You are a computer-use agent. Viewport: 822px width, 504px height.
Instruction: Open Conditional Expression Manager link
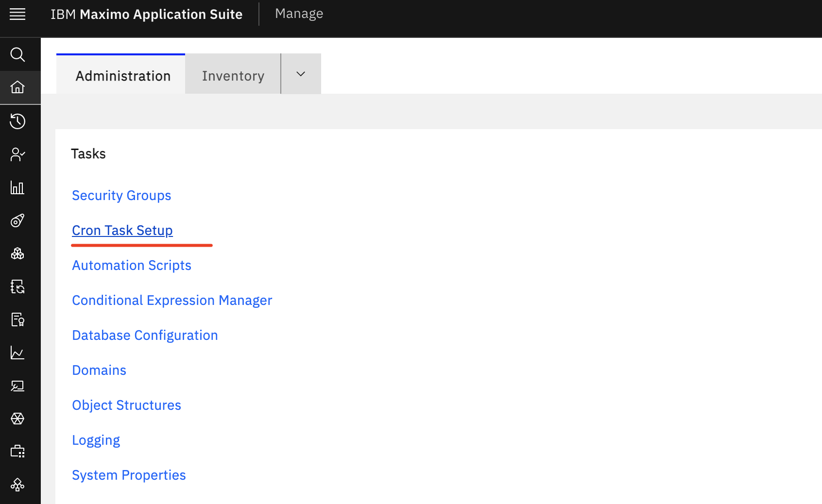pos(172,300)
